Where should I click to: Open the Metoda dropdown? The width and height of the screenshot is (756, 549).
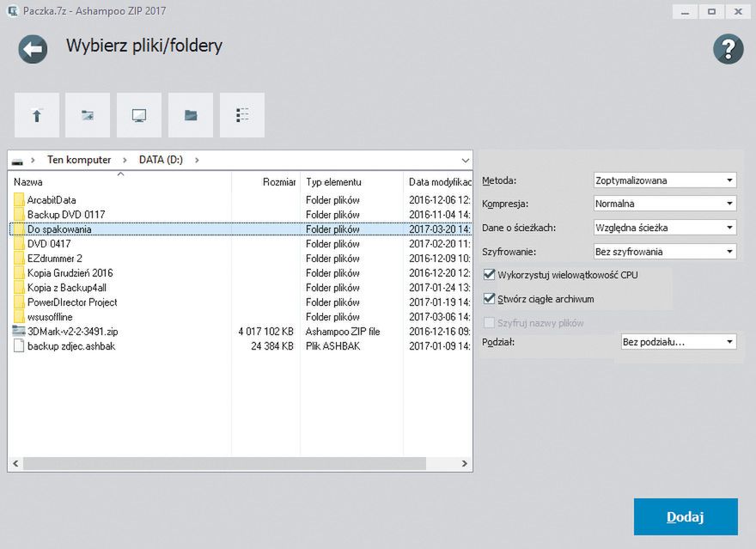point(665,180)
